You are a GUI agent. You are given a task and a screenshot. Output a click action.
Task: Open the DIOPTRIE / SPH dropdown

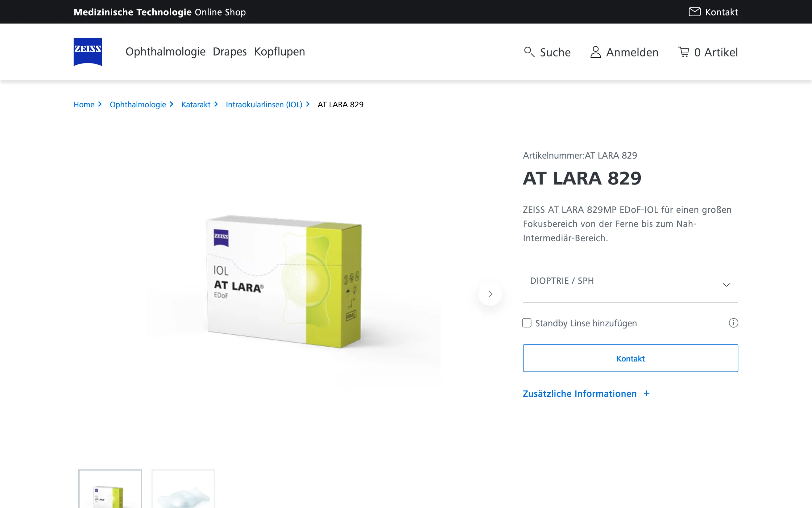point(631,284)
